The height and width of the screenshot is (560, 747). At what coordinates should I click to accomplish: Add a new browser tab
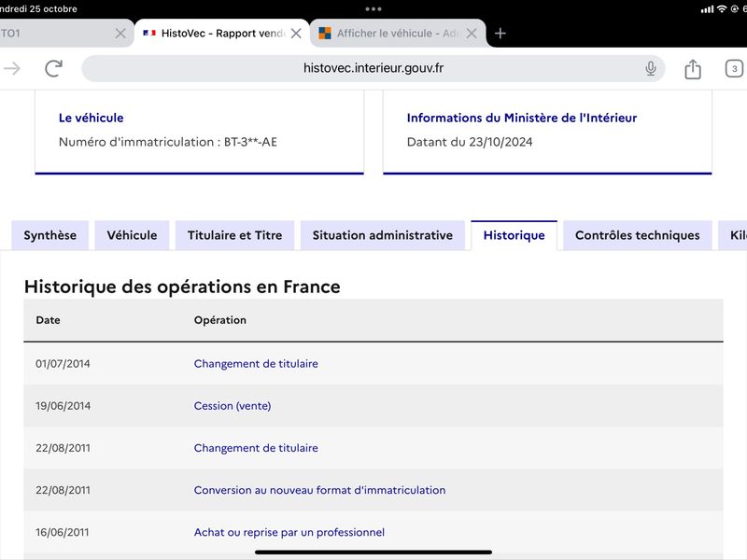pyautogui.click(x=500, y=34)
